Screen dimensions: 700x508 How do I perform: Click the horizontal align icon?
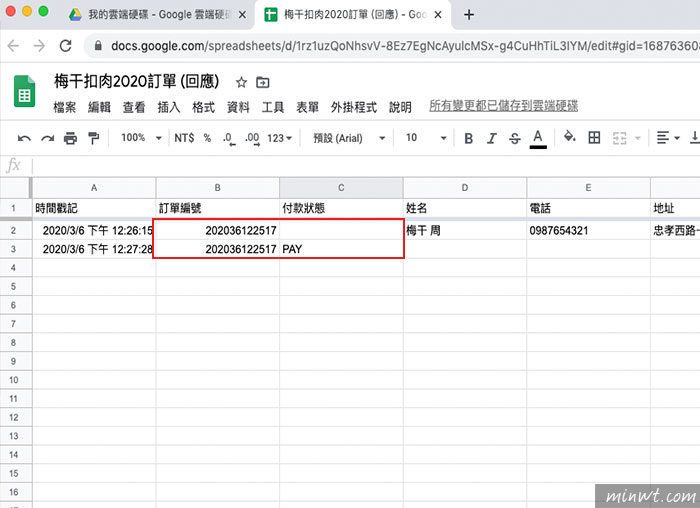(662, 137)
